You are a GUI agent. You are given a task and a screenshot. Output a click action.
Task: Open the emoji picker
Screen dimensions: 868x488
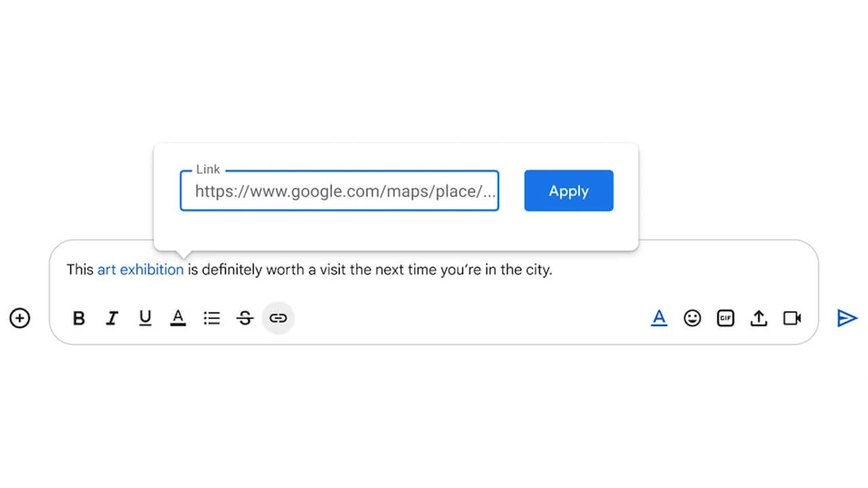[x=692, y=318]
